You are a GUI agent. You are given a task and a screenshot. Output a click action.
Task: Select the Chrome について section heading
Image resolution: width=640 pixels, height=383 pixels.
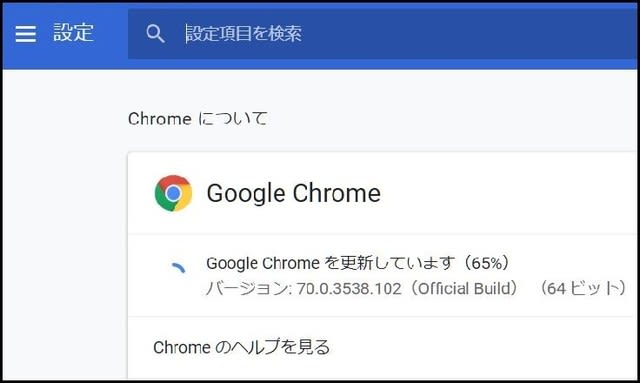coord(198,119)
